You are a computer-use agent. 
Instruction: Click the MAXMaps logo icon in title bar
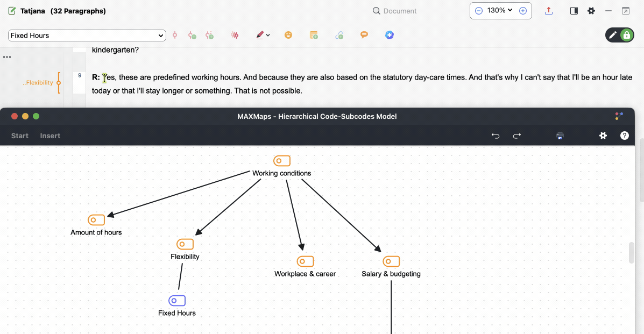tap(619, 116)
